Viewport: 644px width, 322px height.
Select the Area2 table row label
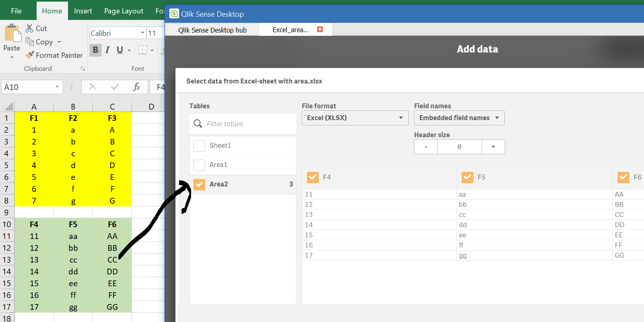pyautogui.click(x=219, y=184)
